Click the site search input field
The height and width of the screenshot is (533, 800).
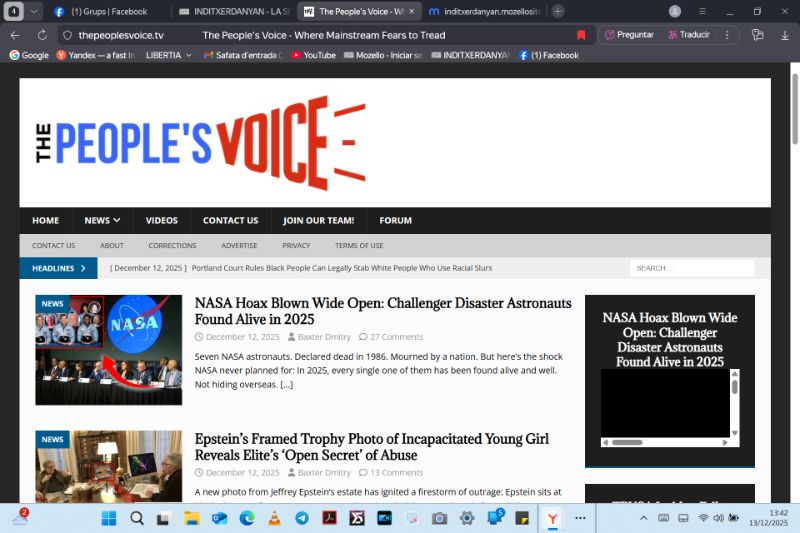(692, 268)
